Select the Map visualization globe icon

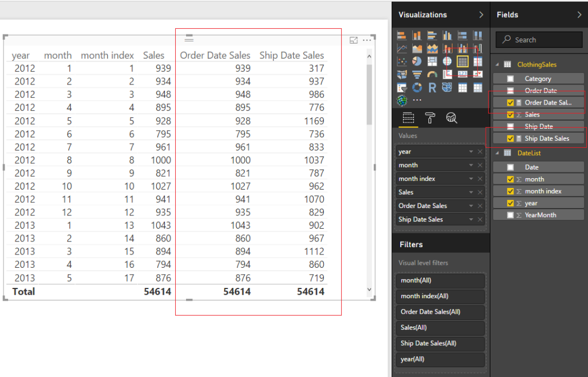(447, 61)
